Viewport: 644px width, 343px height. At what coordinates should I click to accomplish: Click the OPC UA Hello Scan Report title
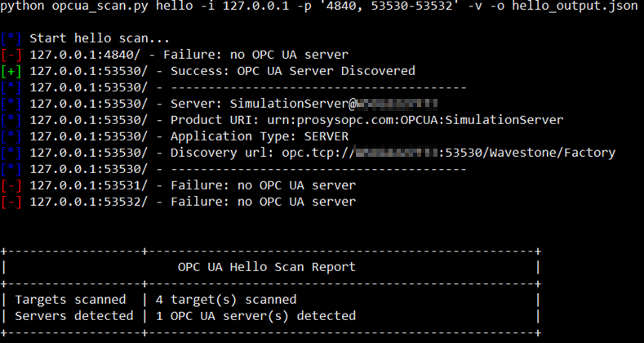pos(267,267)
